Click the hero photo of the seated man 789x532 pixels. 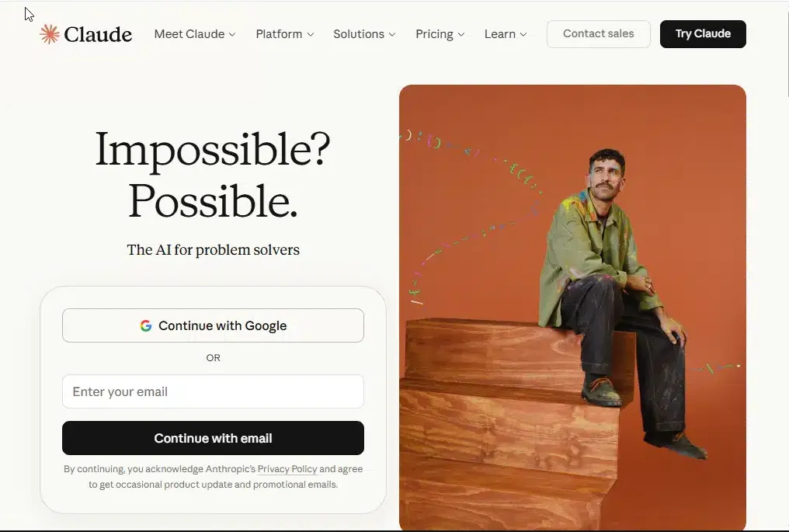pyautogui.click(x=572, y=307)
